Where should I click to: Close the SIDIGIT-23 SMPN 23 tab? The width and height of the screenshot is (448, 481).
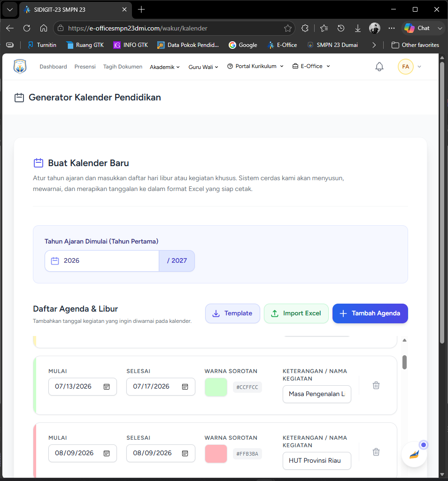click(124, 9)
